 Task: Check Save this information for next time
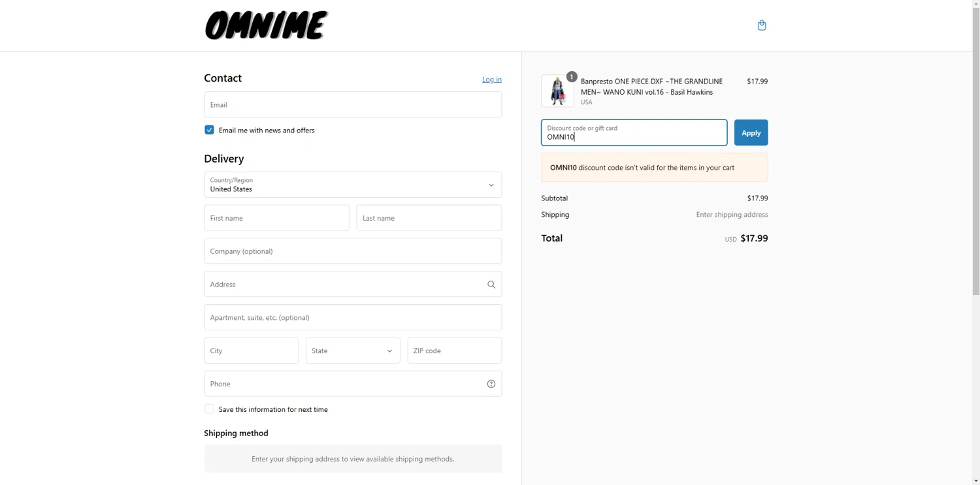click(x=209, y=409)
